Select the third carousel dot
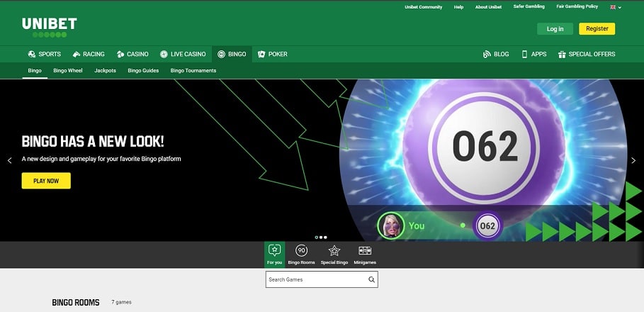The width and height of the screenshot is (644, 312). coord(325,237)
